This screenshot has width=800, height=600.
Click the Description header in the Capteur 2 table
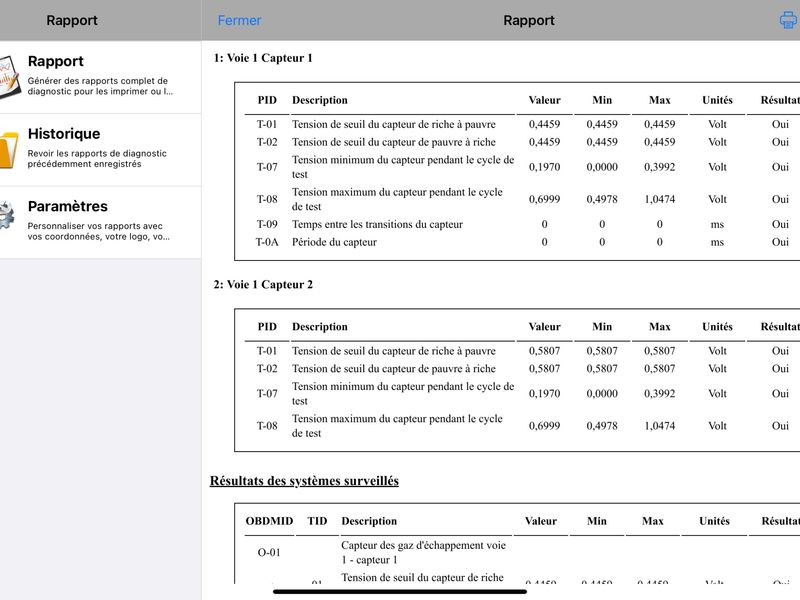(319, 327)
